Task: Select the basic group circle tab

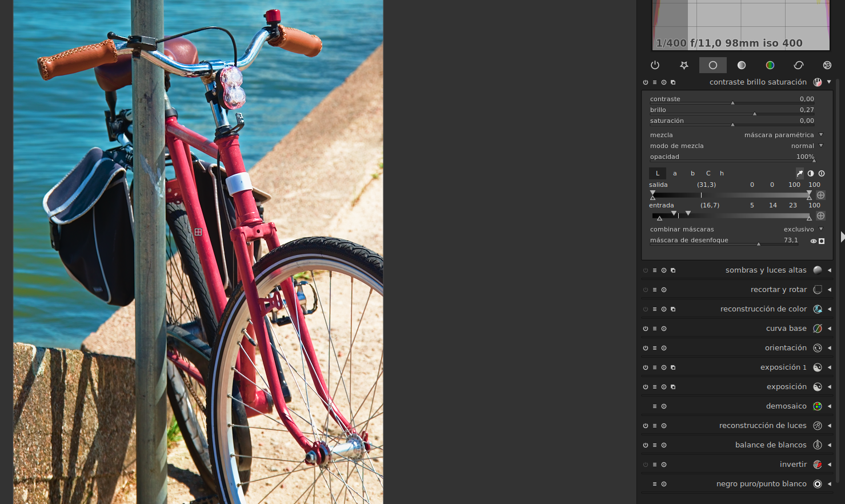Action: click(x=713, y=65)
